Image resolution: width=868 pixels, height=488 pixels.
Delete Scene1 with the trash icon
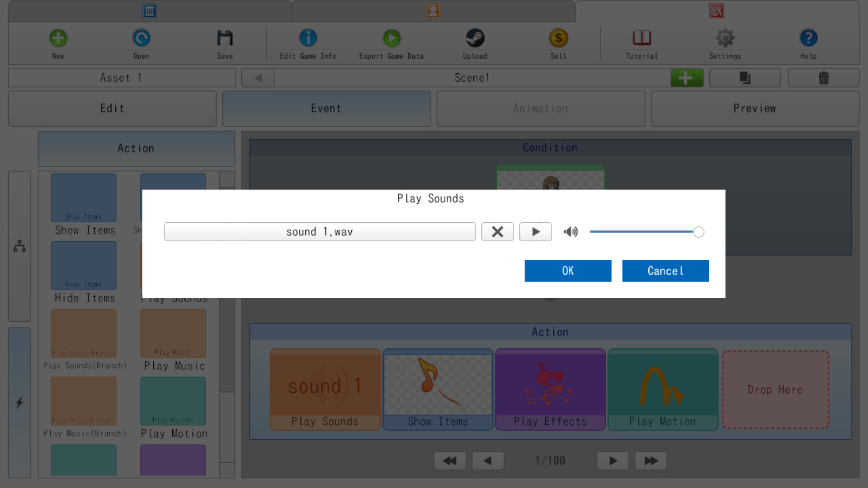point(824,78)
